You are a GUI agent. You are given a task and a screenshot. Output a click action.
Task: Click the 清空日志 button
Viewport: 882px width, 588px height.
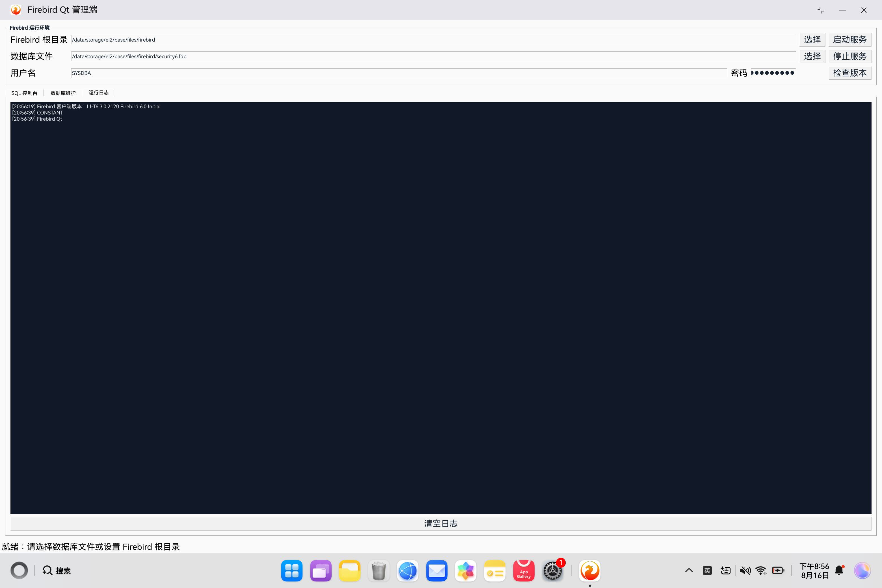pos(441,524)
